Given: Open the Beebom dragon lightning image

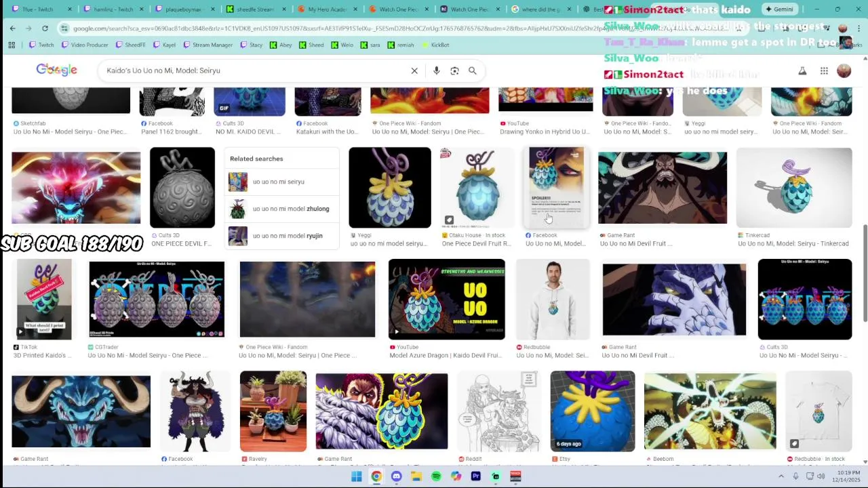Looking at the screenshot, I should (710, 411).
